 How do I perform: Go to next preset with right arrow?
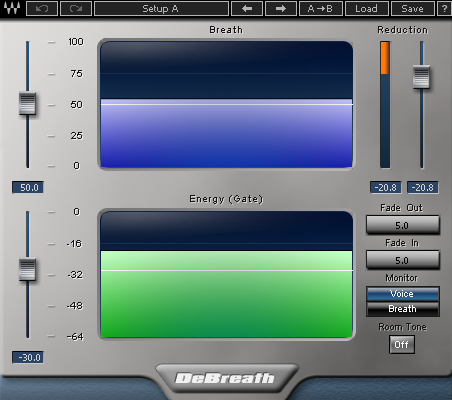pos(281,8)
